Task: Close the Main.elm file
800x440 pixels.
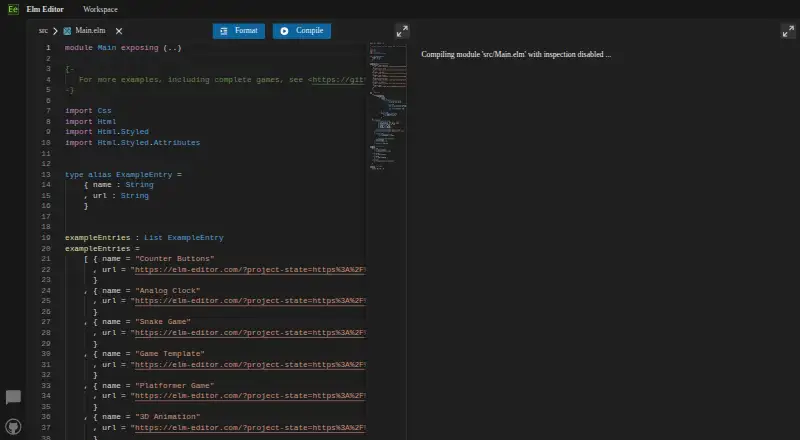Action: 119,31
